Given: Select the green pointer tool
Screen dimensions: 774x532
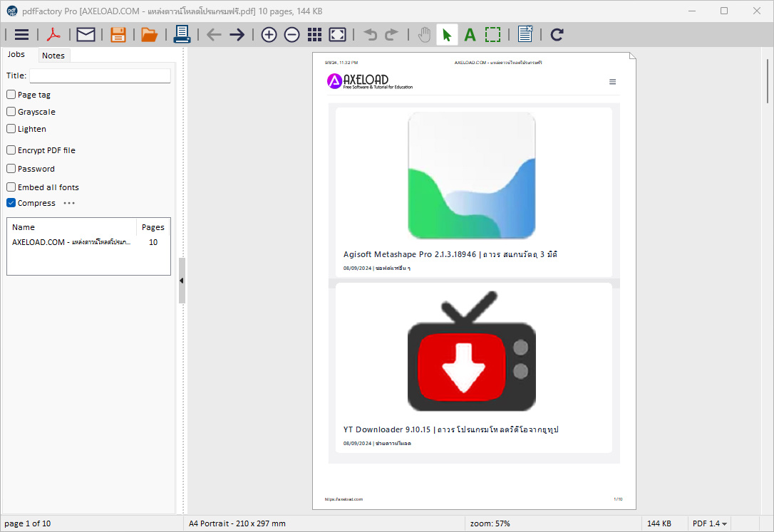Looking at the screenshot, I should [x=447, y=35].
